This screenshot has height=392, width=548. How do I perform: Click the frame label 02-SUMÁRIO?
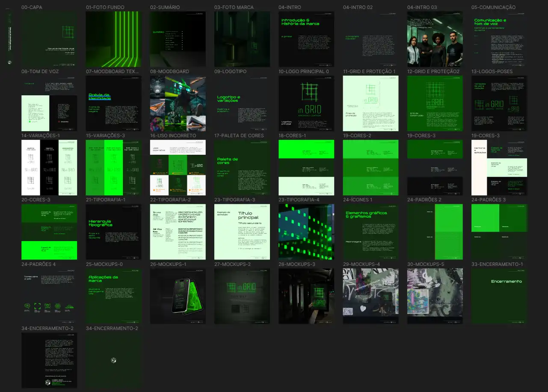coord(165,7)
